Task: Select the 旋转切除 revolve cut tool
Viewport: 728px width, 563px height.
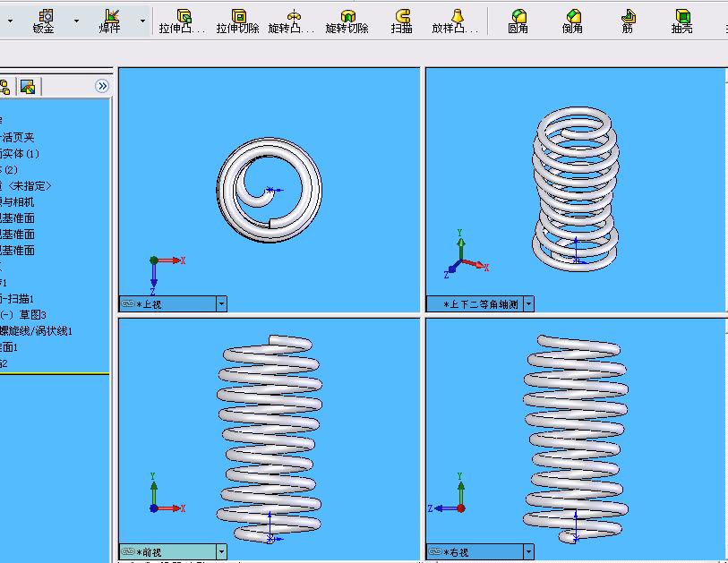Action: point(347,21)
